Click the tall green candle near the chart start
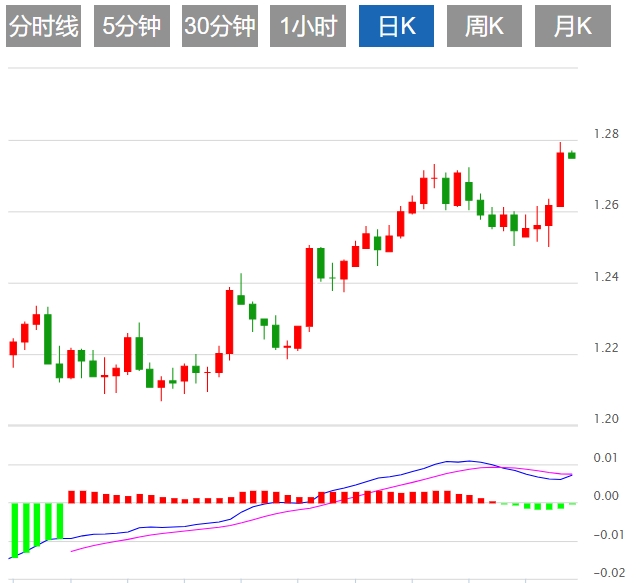The width and height of the screenshot is (640, 583). (48, 338)
